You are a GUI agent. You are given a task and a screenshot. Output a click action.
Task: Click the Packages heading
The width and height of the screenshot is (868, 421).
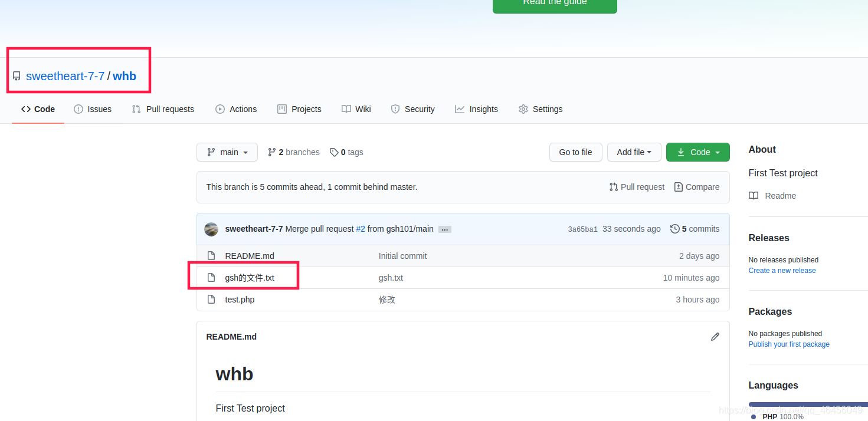tap(770, 311)
